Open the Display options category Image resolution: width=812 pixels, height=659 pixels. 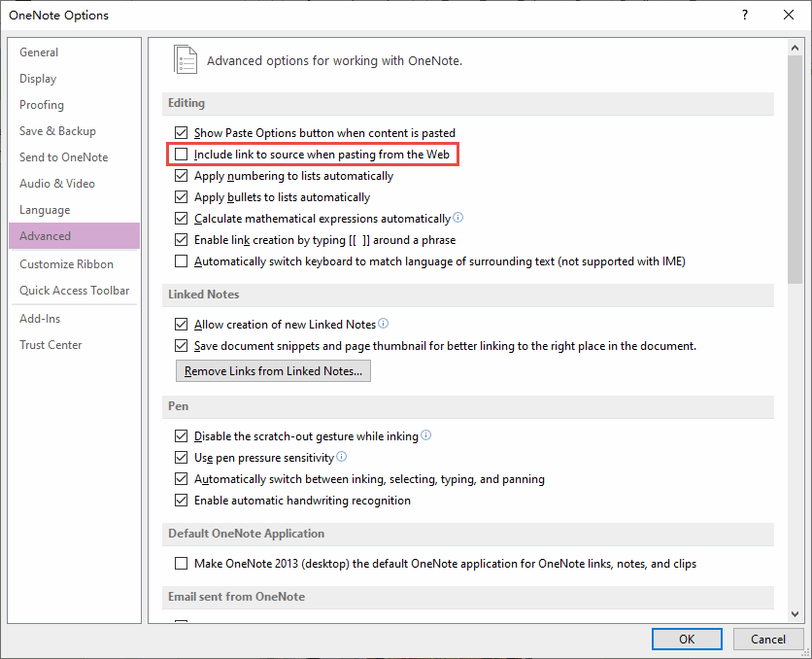[74, 79]
